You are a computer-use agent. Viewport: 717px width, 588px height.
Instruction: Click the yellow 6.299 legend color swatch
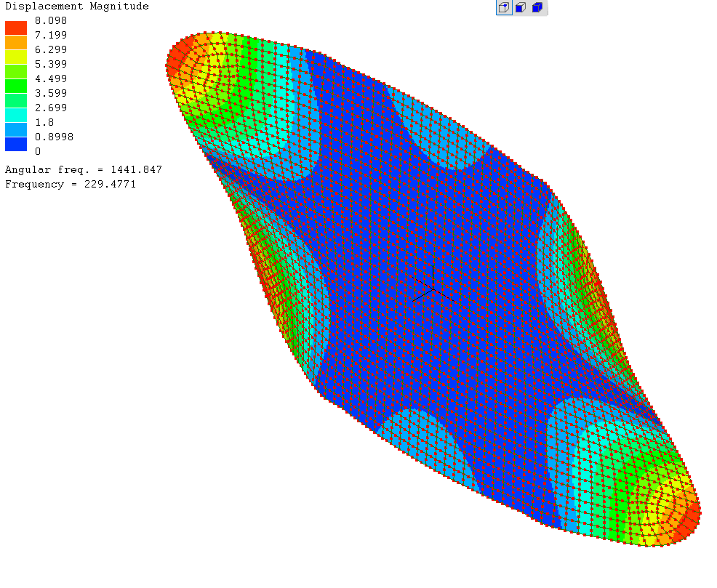pos(16,57)
